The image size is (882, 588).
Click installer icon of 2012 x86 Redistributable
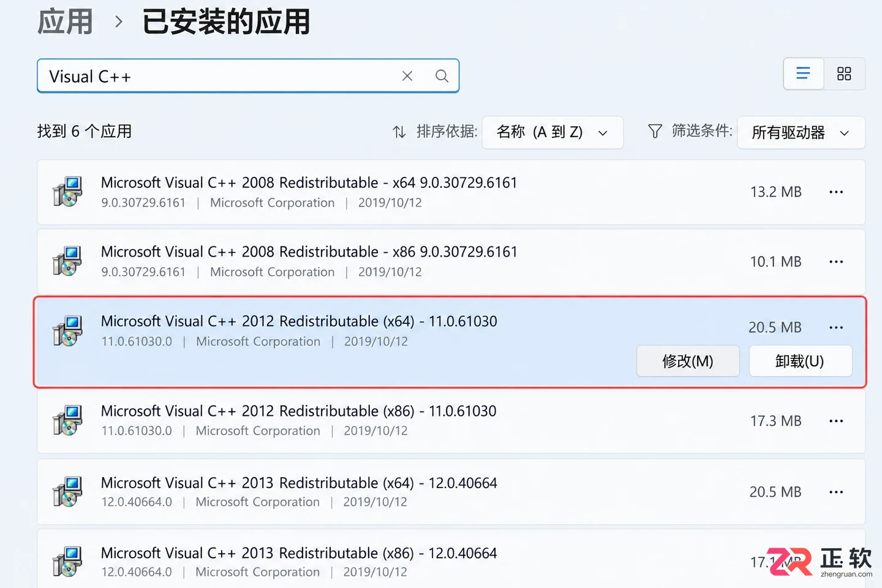pos(67,420)
